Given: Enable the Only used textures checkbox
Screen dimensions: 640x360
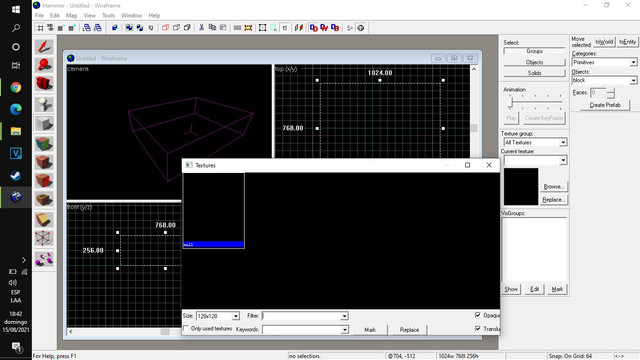Looking at the screenshot, I should 186,328.
